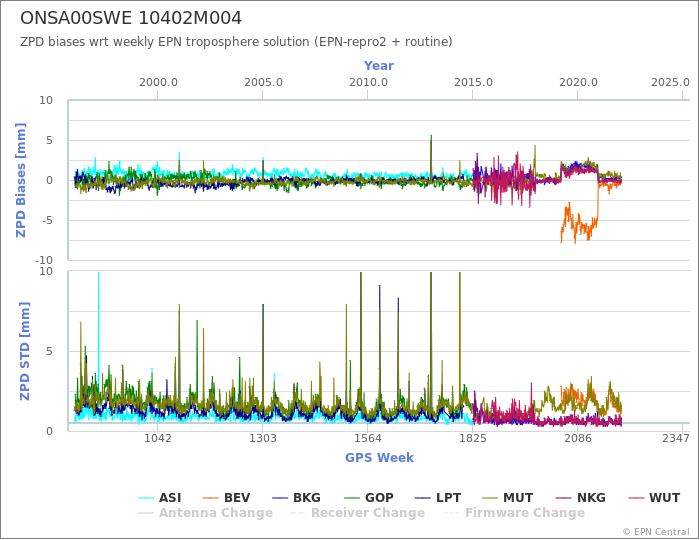Click the 2020.0 year tick label
Screen dimensions: 700x540
point(578,83)
